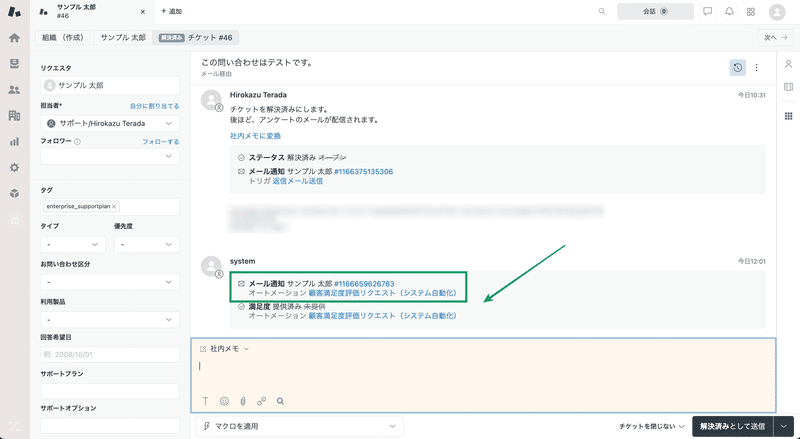Open the タイプ dropdown
The image size is (800, 439).
(x=73, y=245)
